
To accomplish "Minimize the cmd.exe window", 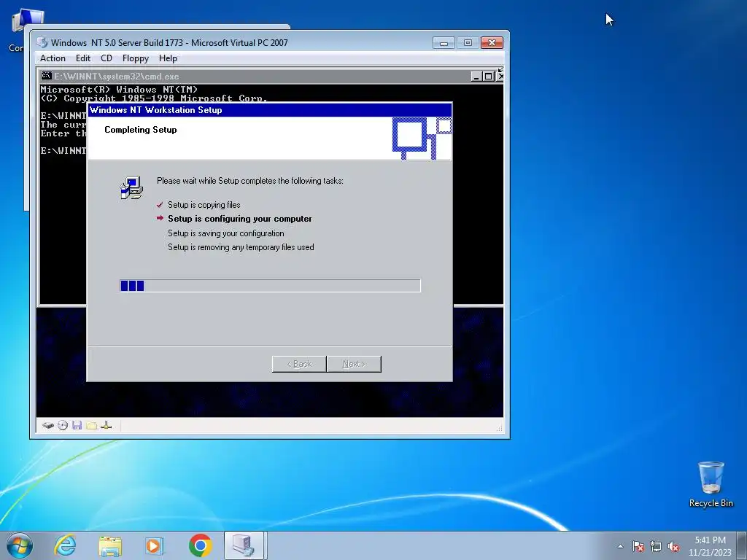I will [x=476, y=76].
